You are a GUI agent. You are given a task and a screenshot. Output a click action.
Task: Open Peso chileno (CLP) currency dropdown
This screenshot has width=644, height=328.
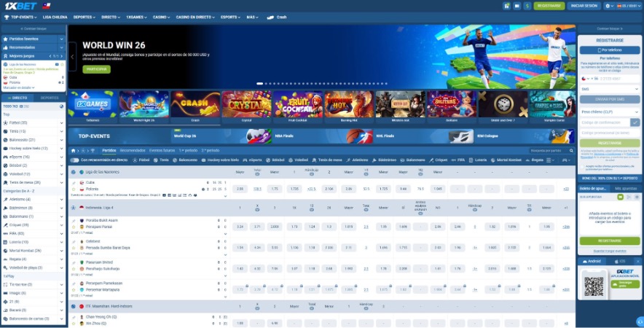(610, 112)
